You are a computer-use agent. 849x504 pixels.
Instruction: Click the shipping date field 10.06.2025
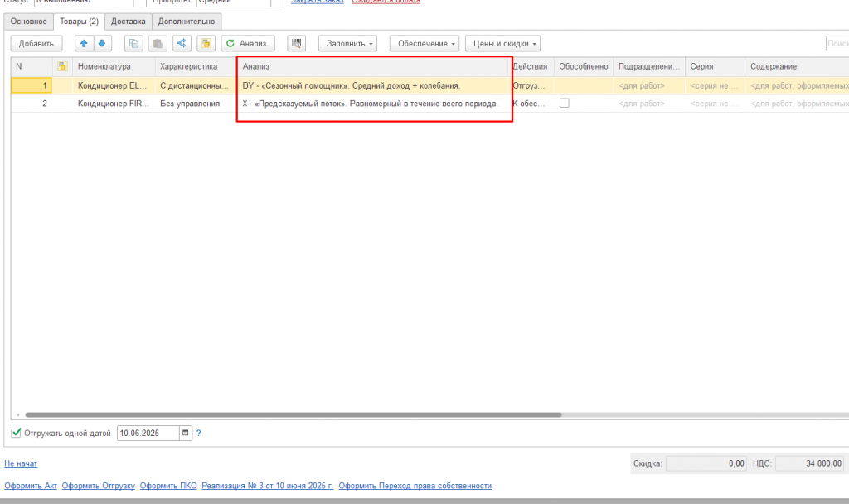[148, 433]
